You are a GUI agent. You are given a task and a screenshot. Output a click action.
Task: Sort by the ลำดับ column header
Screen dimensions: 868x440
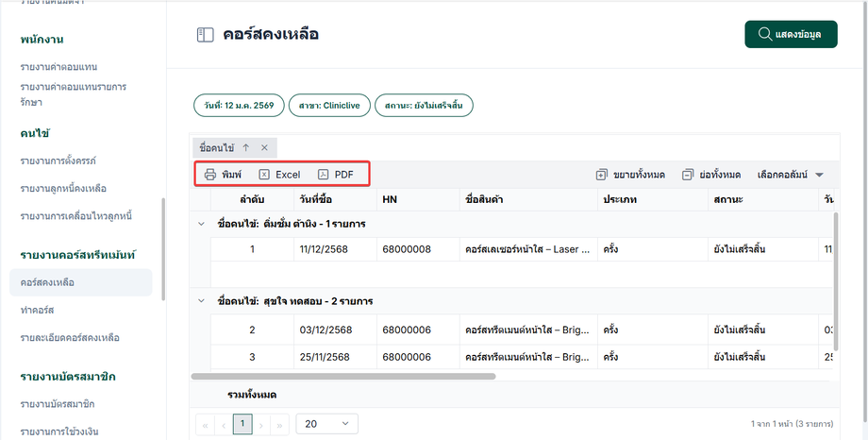[x=252, y=199]
